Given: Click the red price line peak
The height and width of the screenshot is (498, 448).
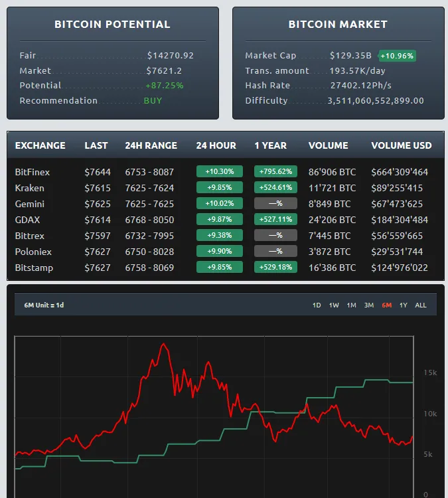Looking at the screenshot, I should [x=164, y=344].
